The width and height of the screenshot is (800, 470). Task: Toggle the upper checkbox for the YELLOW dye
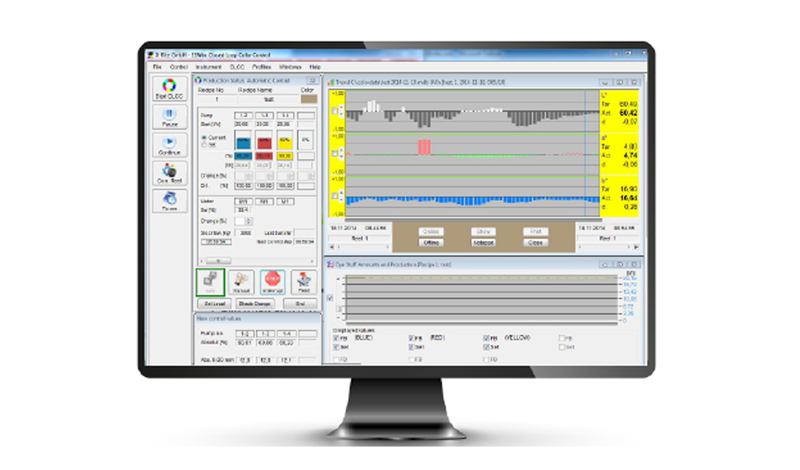click(487, 338)
